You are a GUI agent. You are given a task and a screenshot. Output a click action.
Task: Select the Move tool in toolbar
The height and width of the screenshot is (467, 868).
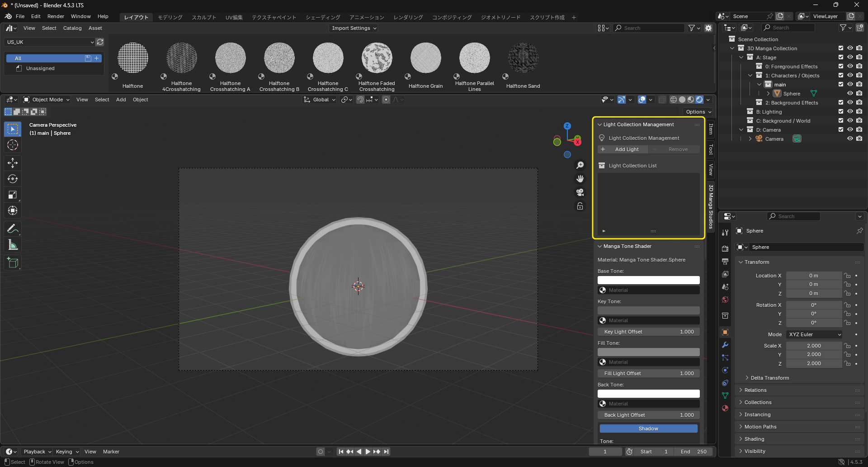[13, 162]
